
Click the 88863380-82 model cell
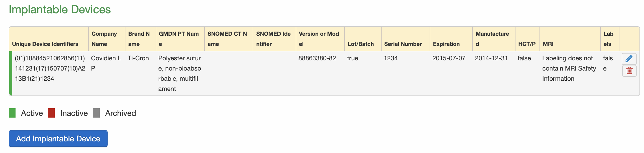pyautogui.click(x=317, y=58)
